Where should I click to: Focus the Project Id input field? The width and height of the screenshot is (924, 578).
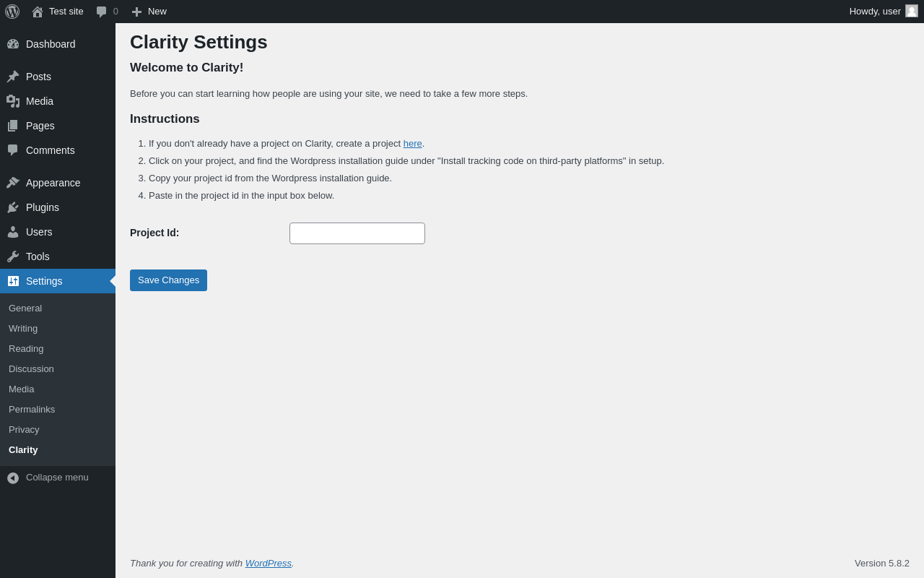click(357, 233)
